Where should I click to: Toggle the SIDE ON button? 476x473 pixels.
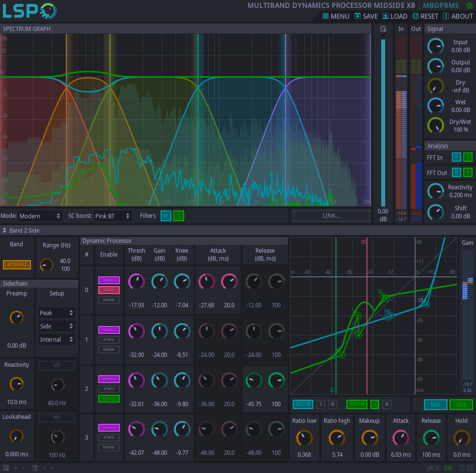click(x=357, y=404)
